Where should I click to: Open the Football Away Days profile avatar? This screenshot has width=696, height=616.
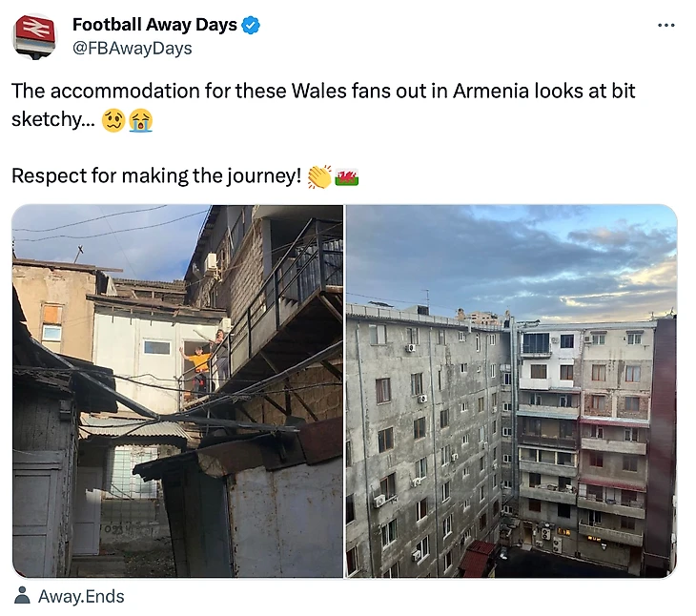pyautogui.click(x=34, y=36)
